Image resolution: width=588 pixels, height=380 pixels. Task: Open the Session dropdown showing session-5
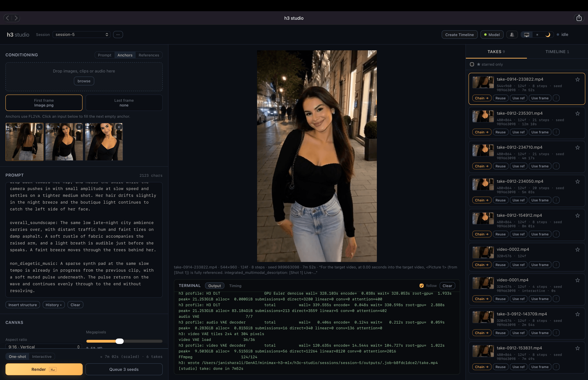[x=81, y=35]
